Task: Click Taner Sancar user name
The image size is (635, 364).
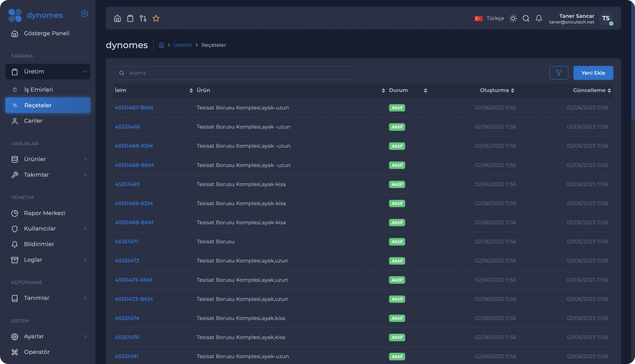Action: point(577,16)
